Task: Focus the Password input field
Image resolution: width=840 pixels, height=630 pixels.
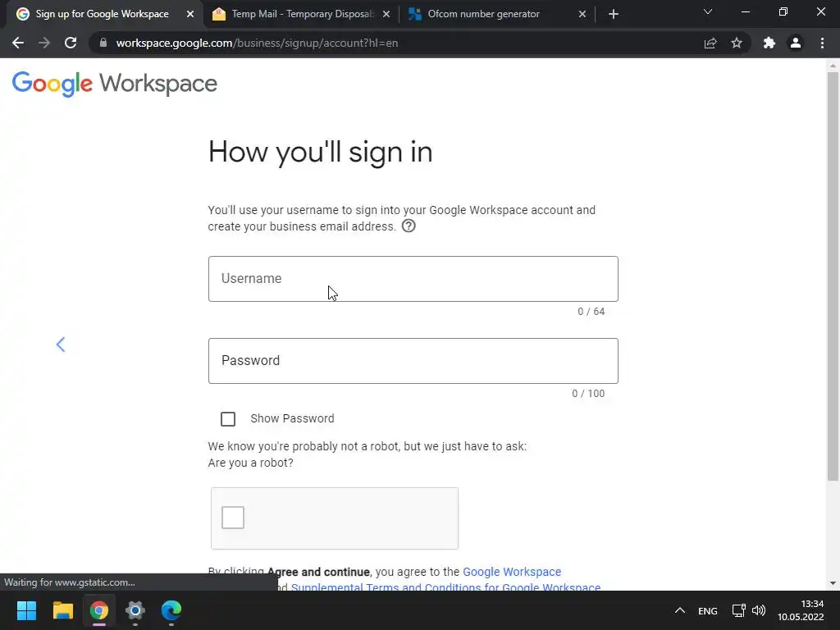Action: pyautogui.click(x=413, y=361)
